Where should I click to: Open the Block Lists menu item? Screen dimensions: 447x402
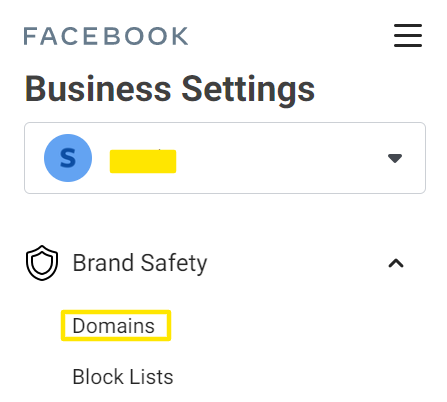[x=123, y=377]
